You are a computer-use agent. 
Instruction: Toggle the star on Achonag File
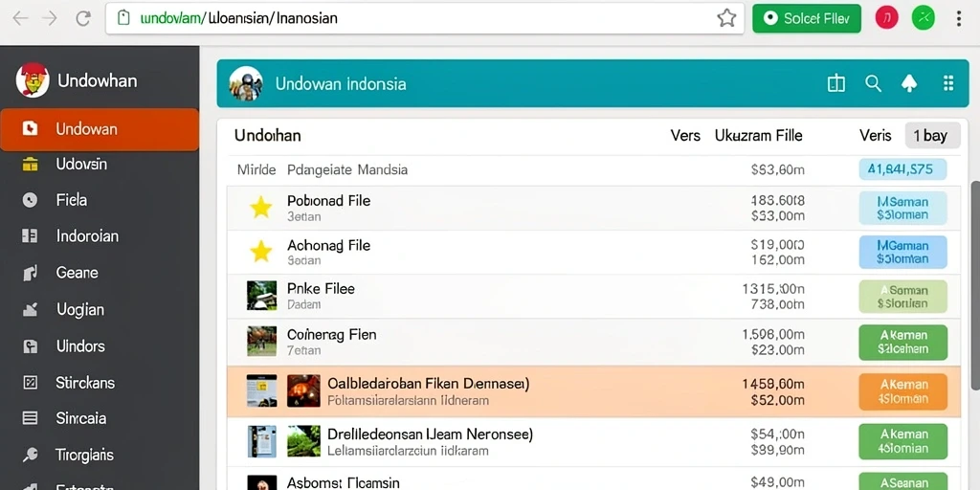[260, 252]
